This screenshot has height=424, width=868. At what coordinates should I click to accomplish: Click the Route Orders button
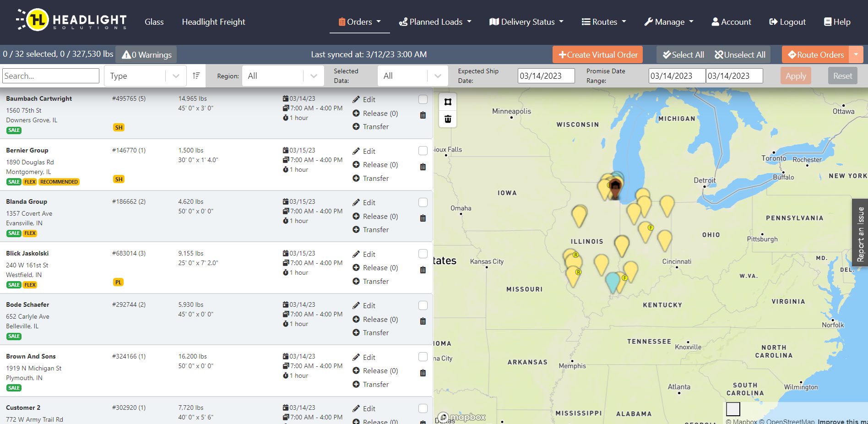click(x=816, y=54)
